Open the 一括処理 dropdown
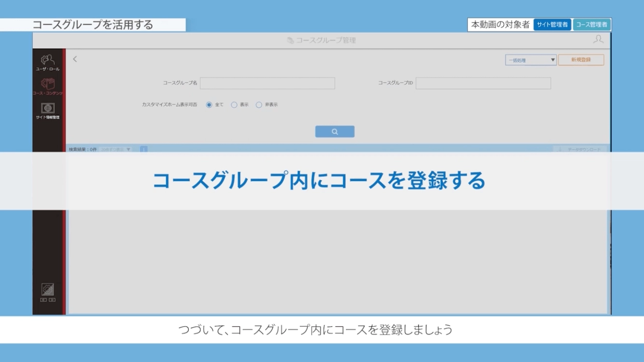 [531, 60]
